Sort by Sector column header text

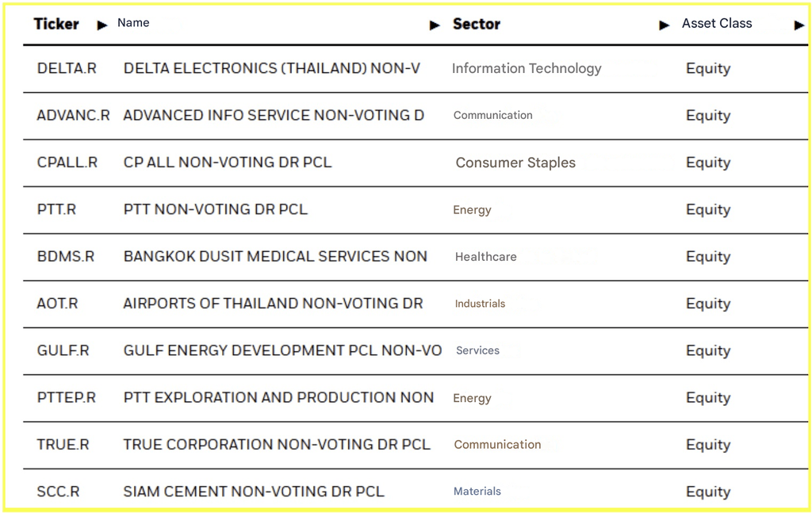tap(476, 24)
